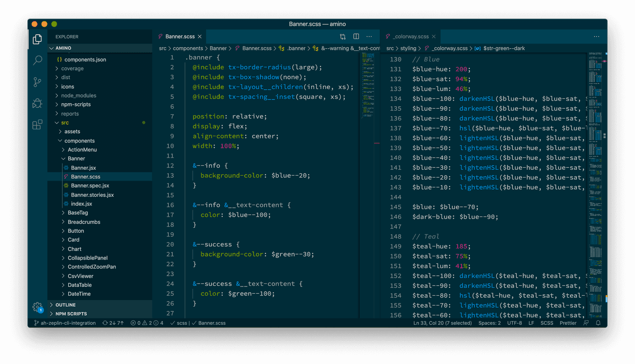Open Banner.stories.jsx file in explorer
635x364 pixels.
coord(92,195)
